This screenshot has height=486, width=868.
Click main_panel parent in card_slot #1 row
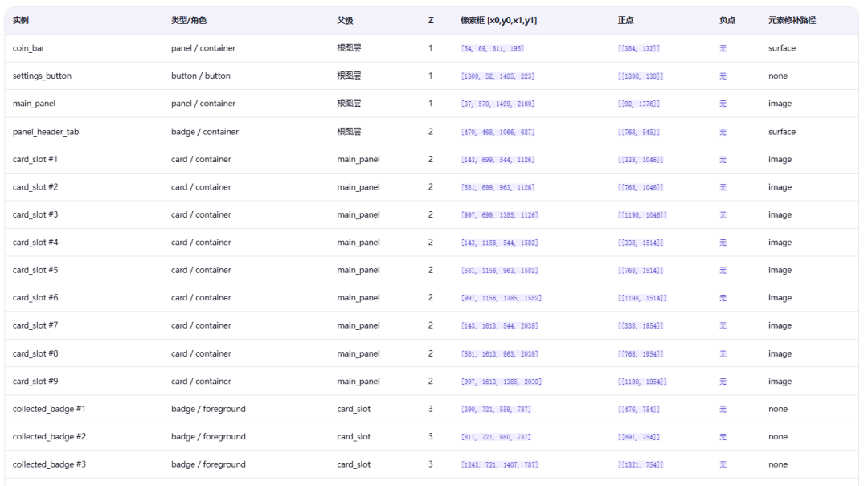tap(358, 159)
